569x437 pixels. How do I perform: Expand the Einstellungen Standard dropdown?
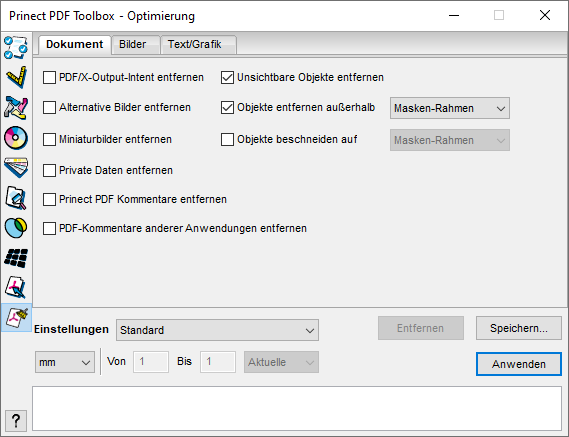(x=217, y=330)
